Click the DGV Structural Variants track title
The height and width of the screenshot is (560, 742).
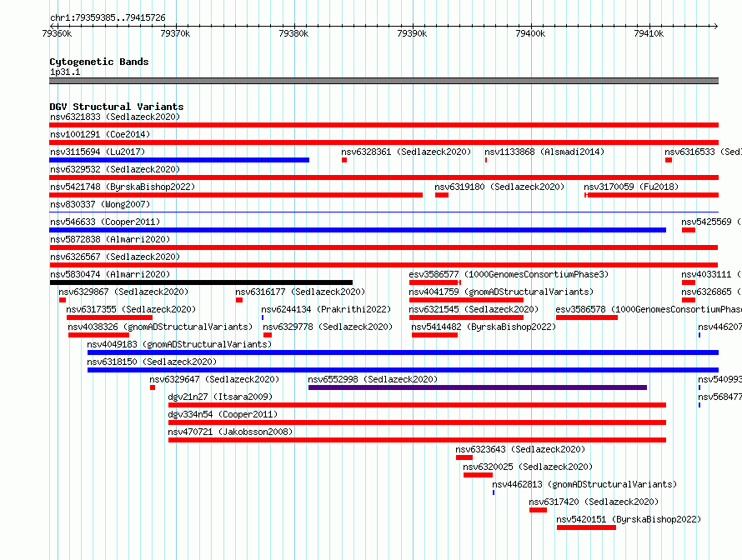117,107
